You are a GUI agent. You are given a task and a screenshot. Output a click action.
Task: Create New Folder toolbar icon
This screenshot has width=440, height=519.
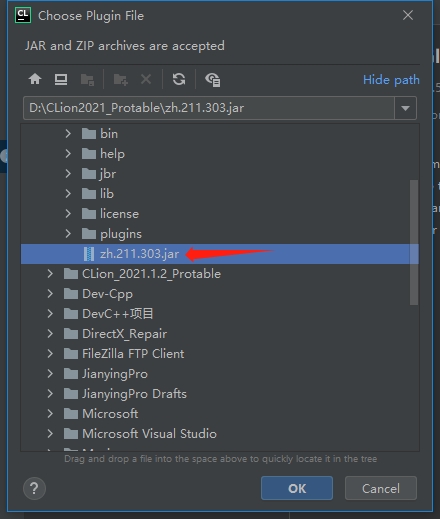(120, 80)
